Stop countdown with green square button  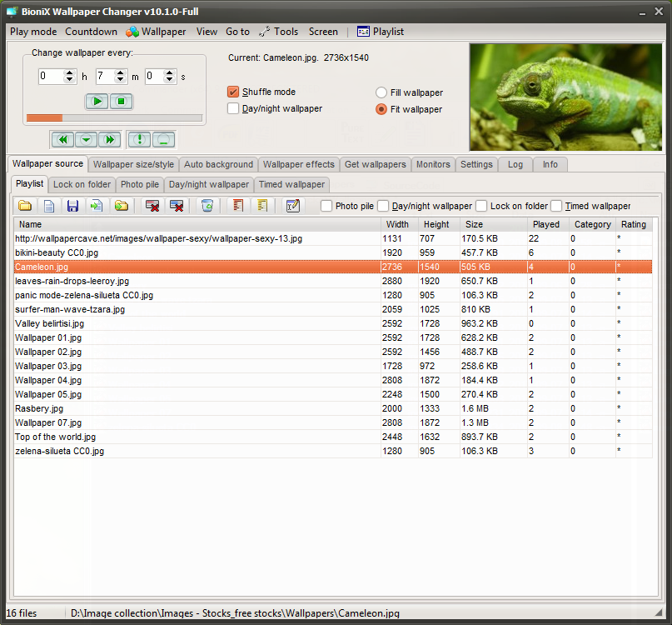(x=122, y=102)
